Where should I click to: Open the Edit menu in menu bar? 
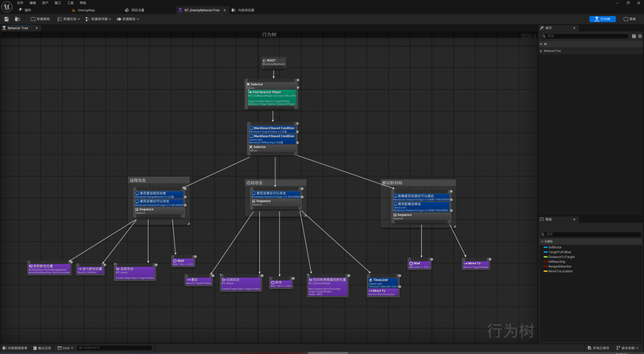pyautogui.click(x=33, y=3)
